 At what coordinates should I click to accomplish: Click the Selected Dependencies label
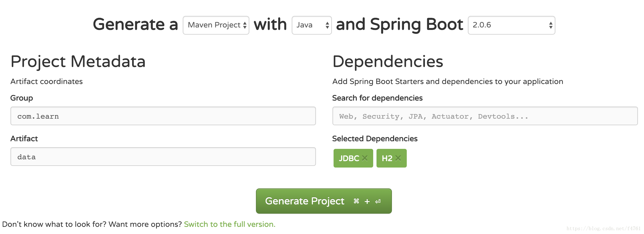pyautogui.click(x=375, y=139)
